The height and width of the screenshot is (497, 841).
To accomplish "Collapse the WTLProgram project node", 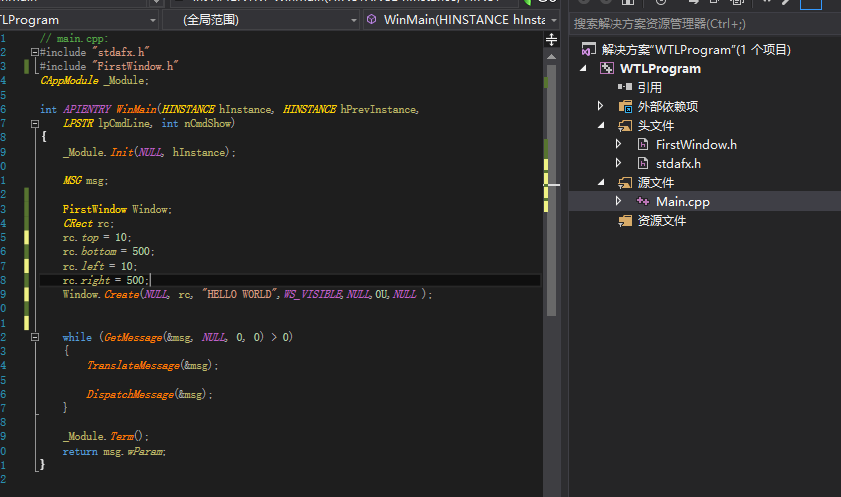I will point(584,69).
